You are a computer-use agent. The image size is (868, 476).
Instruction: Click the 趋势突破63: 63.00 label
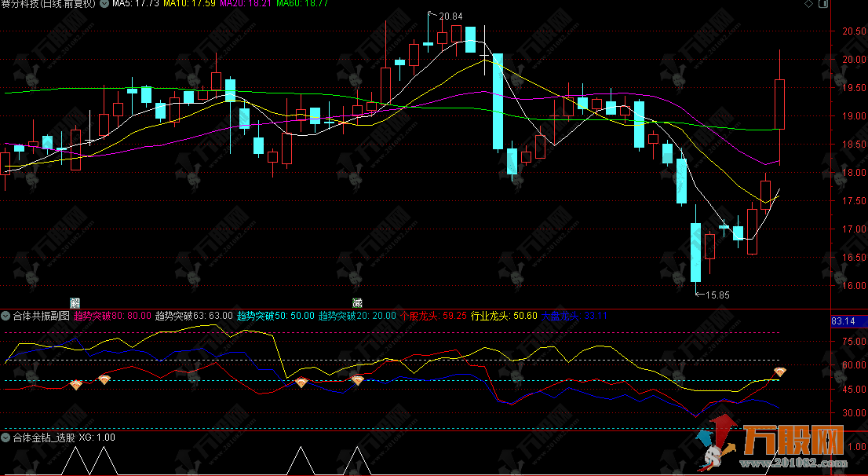point(195,316)
